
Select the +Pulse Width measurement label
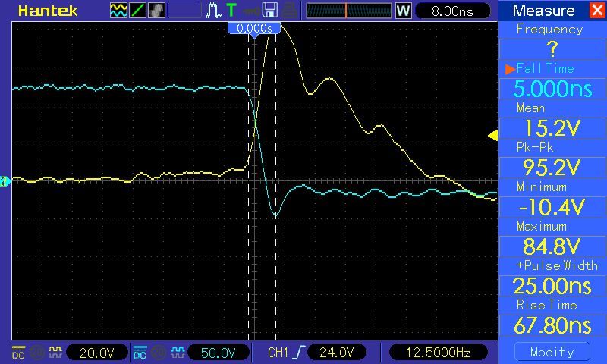point(557,265)
